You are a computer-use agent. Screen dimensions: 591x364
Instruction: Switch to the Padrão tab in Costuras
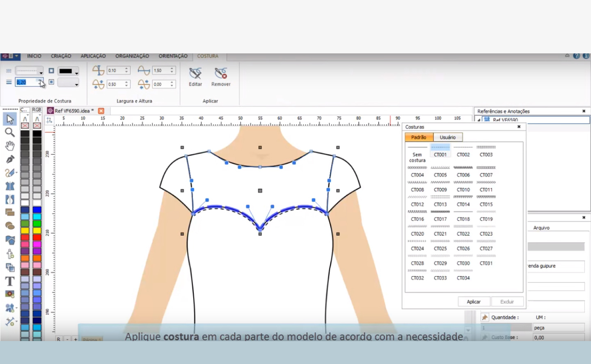(x=419, y=137)
